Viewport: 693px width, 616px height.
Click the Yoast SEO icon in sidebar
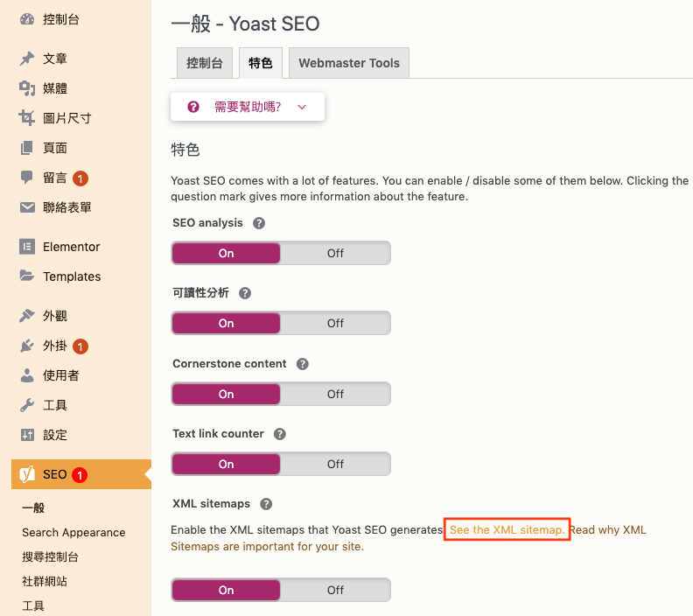tap(27, 474)
